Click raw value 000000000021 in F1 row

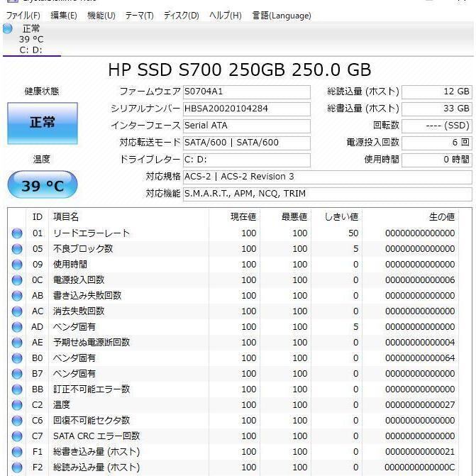pyautogui.click(x=420, y=452)
